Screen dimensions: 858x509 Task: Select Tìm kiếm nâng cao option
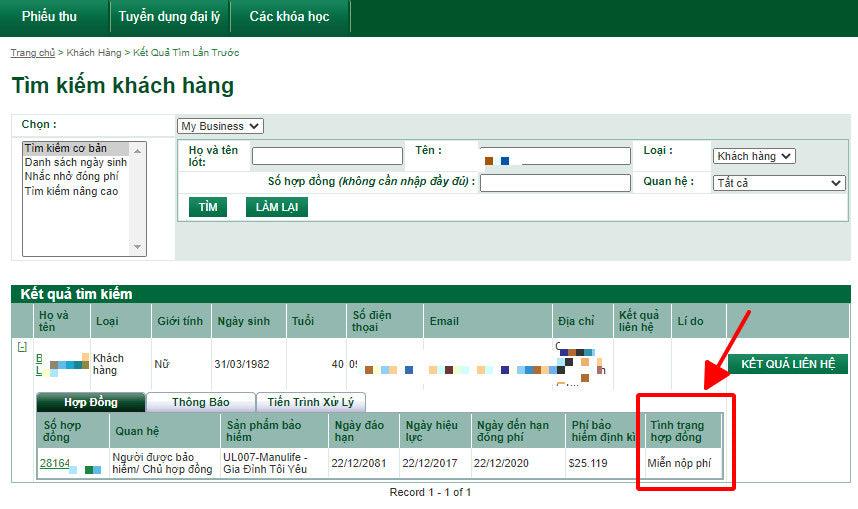point(71,191)
